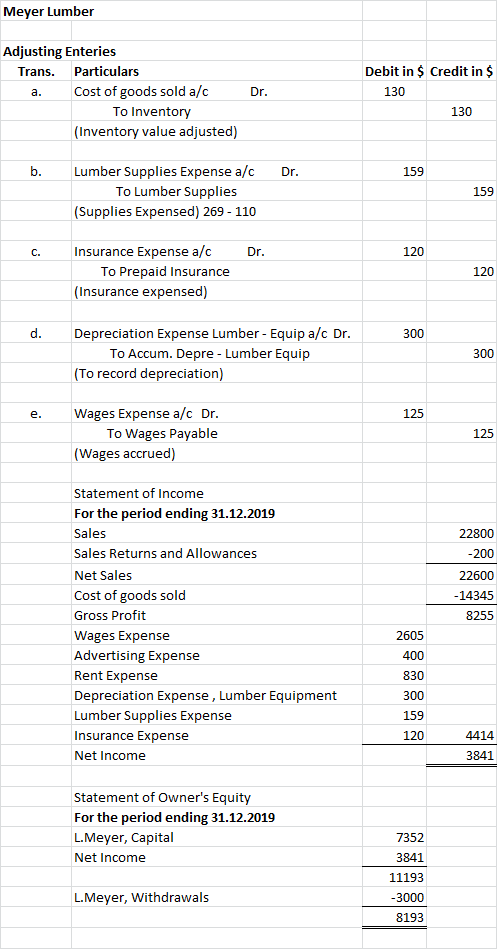Select the 125 debit for Wages Expense a/c
Image resolution: width=497 pixels, height=949 pixels.
point(413,414)
